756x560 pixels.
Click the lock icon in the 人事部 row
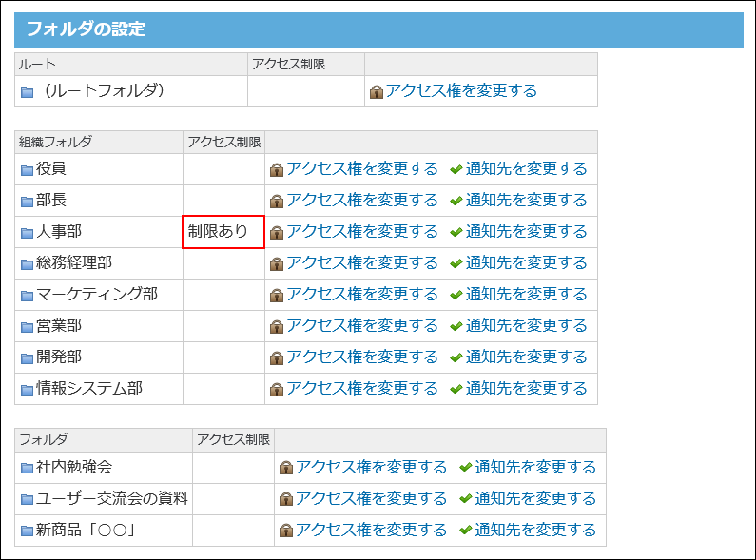coord(277,233)
